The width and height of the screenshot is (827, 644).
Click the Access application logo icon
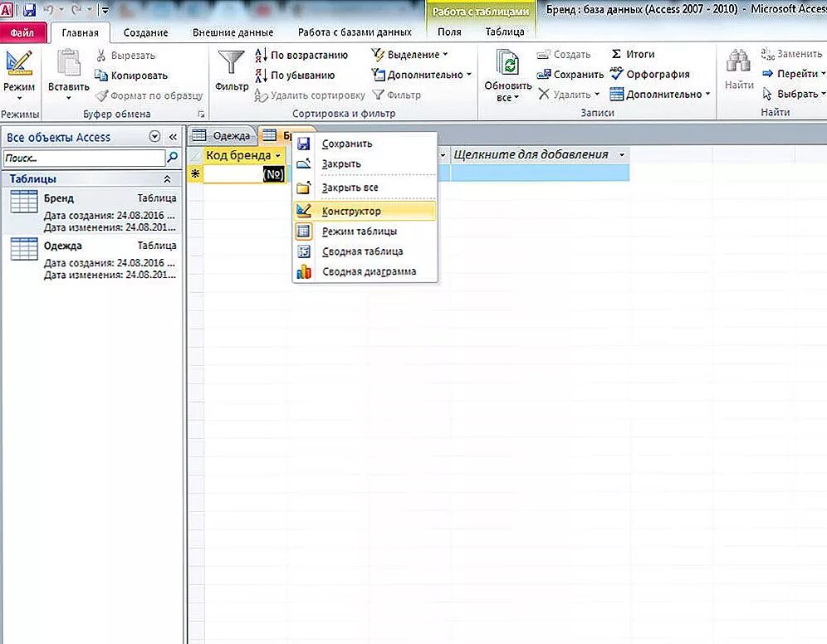click(x=7, y=9)
